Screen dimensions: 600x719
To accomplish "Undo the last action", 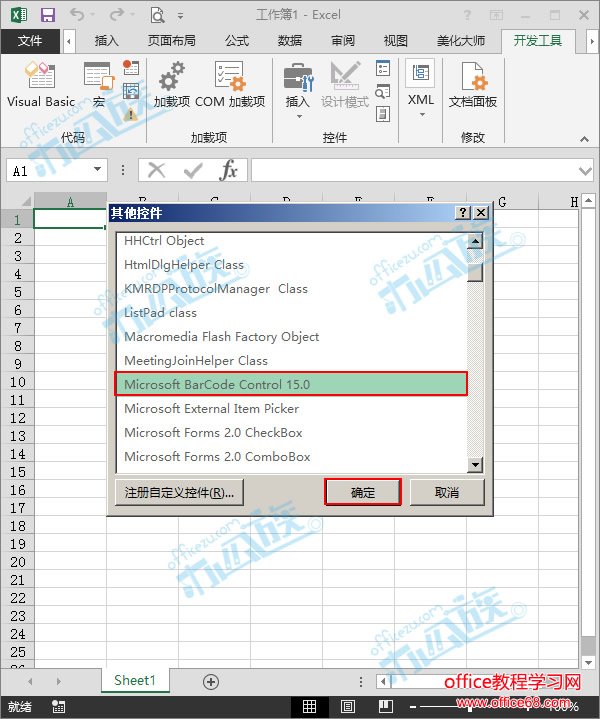I will point(77,15).
